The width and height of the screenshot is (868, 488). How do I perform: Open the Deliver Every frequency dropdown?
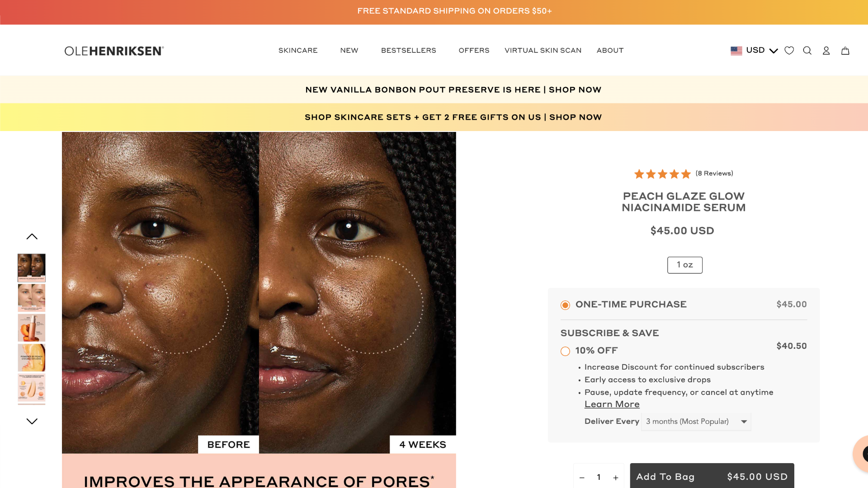click(x=696, y=422)
